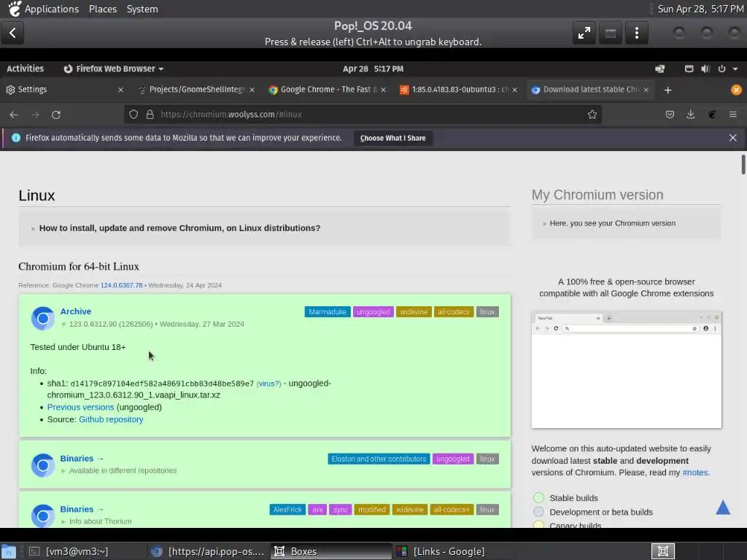This screenshot has width=747, height=560.
Task: Click blue scroll-to-top triangle
Action: (x=723, y=507)
